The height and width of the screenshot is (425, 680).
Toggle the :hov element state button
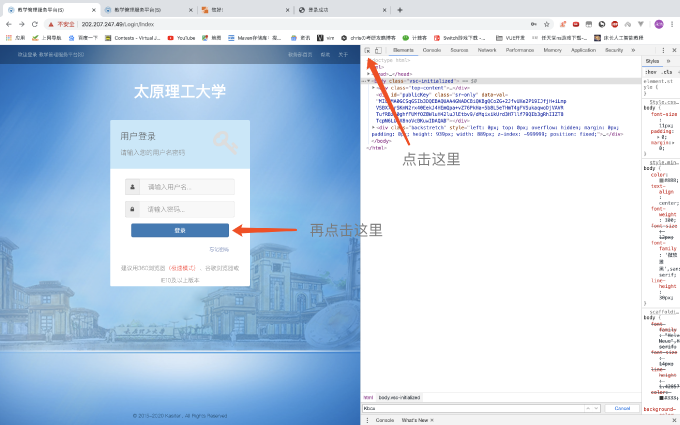tap(651, 72)
